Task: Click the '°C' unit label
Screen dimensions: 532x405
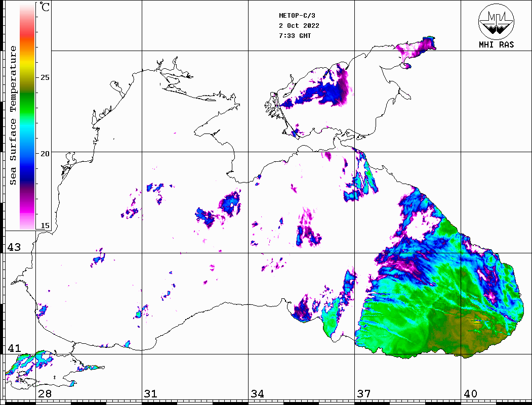Action: click(45, 7)
